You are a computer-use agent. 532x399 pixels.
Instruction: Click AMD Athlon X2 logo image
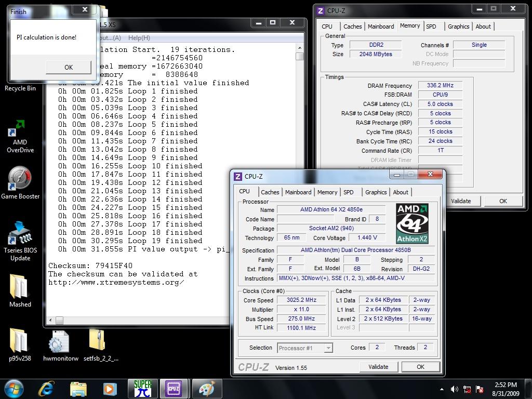point(412,223)
